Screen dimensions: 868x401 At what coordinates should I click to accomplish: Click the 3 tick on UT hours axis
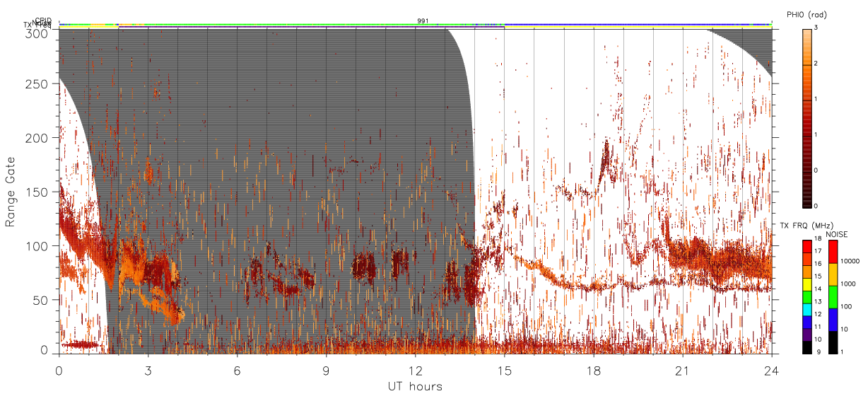tap(148, 371)
